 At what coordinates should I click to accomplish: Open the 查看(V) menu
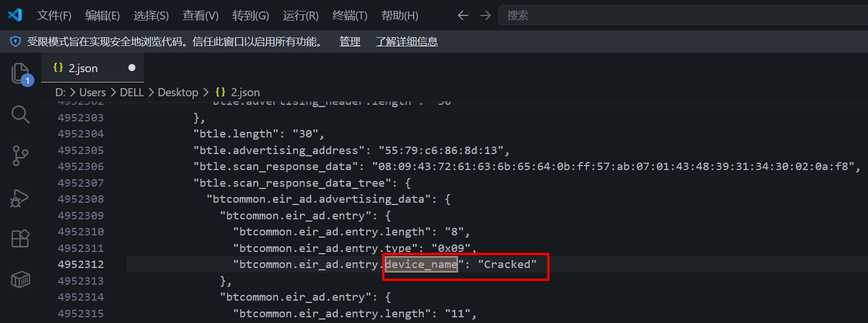[201, 15]
